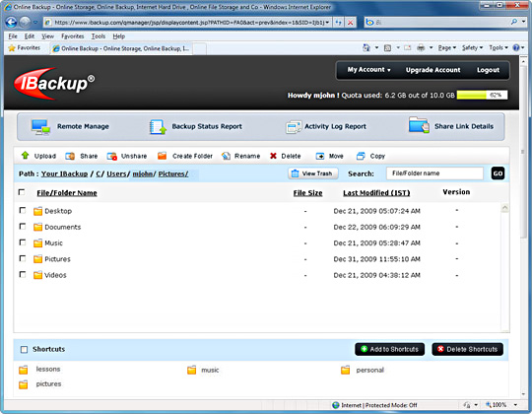Open the browser Help question-mark dropdown
This screenshot has width=532, height=414.
coord(519,48)
